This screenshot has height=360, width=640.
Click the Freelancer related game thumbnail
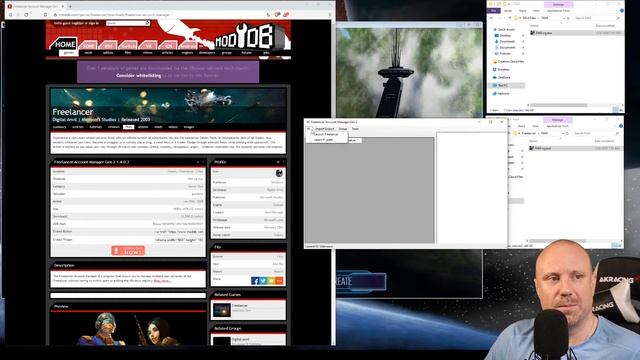pos(222,310)
